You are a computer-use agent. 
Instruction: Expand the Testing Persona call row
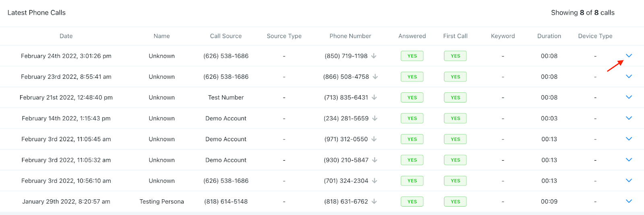click(629, 201)
